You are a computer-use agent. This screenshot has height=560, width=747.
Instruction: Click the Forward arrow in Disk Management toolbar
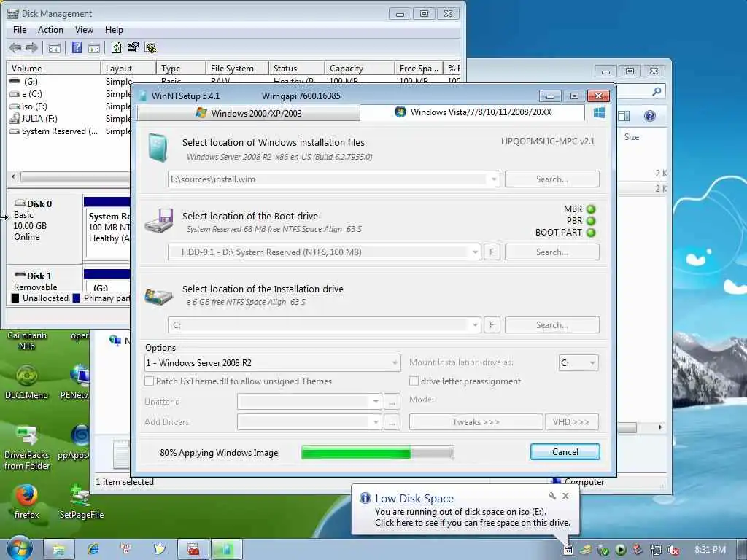pos(32,47)
